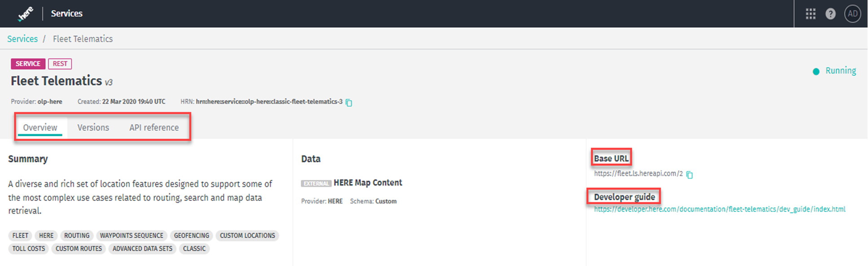Open the API reference tab
The image size is (868, 266).
pos(154,127)
